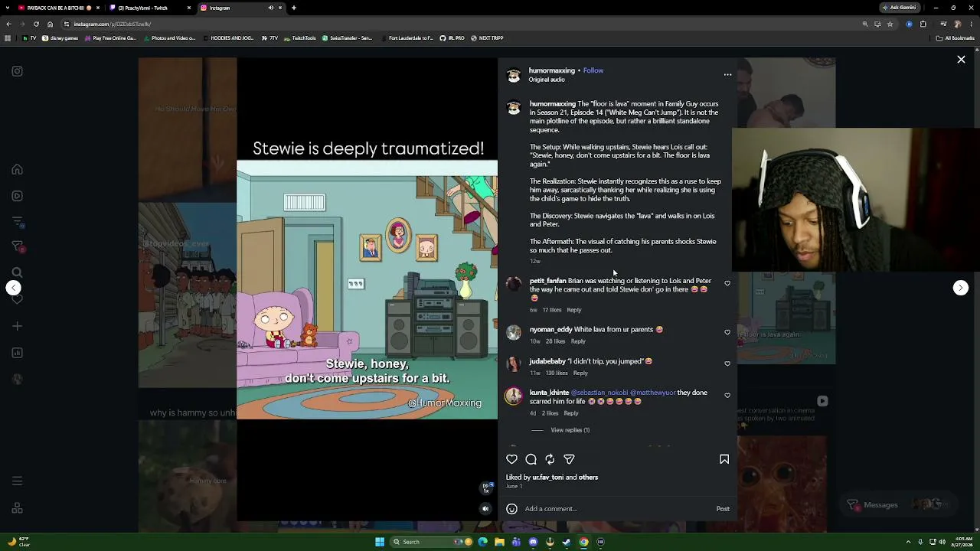
Task: Reply to judabebaby's comment
Action: point(580,373)
